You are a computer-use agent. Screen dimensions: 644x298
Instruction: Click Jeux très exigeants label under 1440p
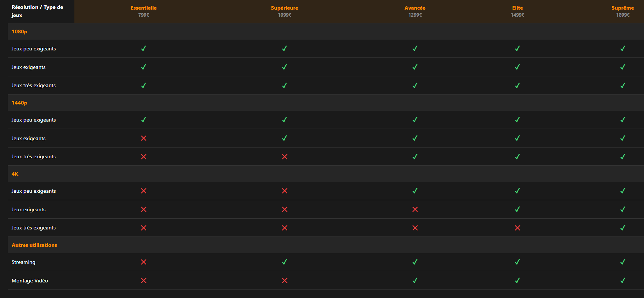pyautogui.click(x=34, y=157)
